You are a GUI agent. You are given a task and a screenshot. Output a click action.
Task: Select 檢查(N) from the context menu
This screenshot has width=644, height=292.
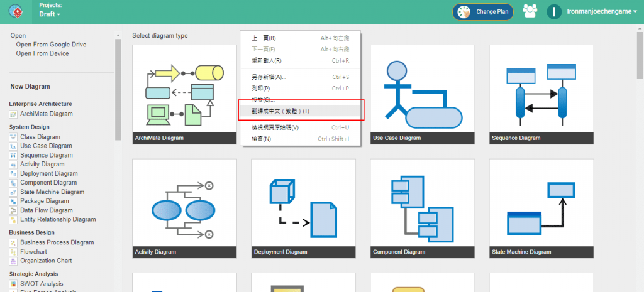point(300,139)
